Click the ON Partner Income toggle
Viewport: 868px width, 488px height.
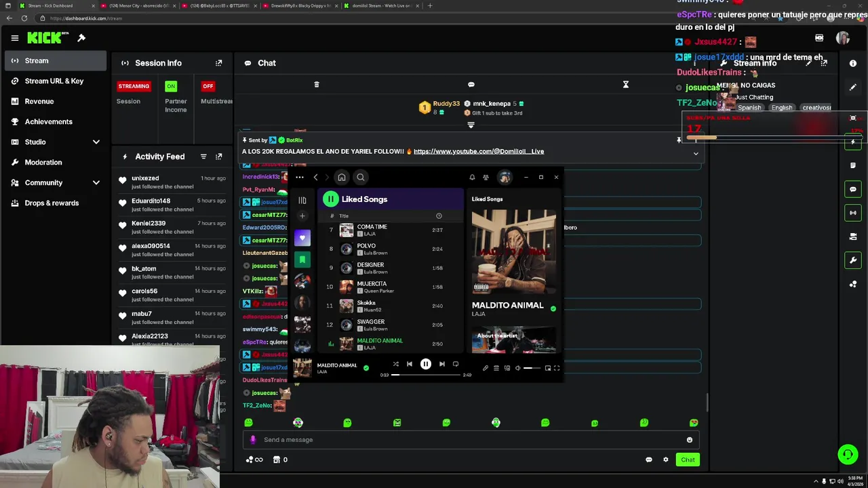[x=171, y=86]
